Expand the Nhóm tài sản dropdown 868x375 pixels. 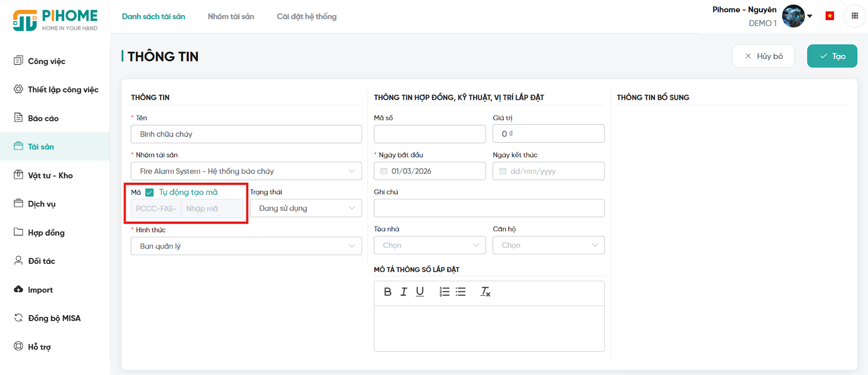point(246,171)
